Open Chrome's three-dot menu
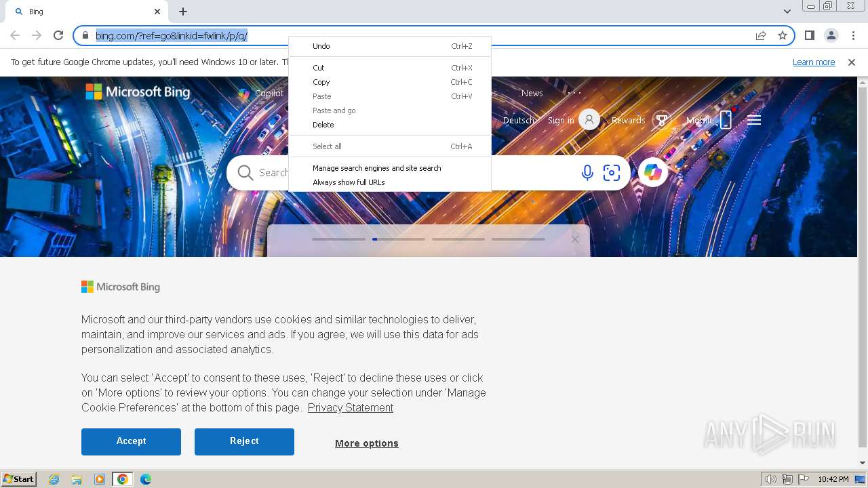This screenshot has height=488, width=868. [x=852, y=35]
